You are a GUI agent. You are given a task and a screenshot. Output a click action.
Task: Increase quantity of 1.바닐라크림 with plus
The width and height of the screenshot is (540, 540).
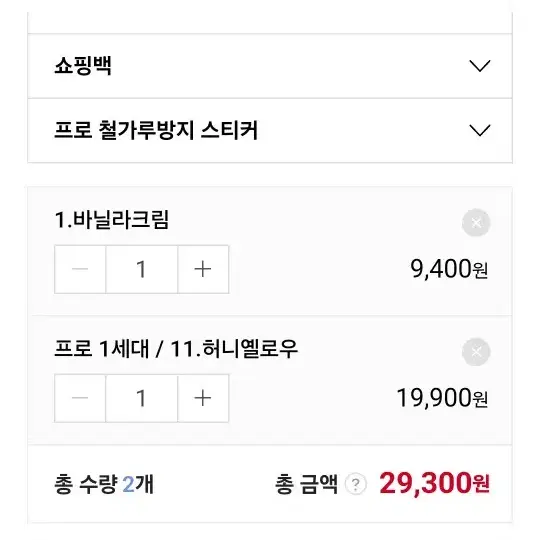[x=203, y=269]
